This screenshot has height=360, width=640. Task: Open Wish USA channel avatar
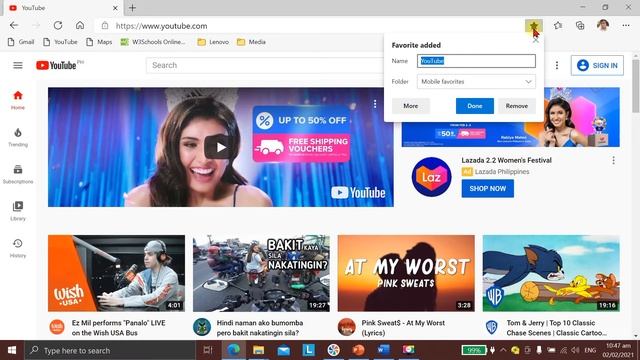[x=57, y=327]
